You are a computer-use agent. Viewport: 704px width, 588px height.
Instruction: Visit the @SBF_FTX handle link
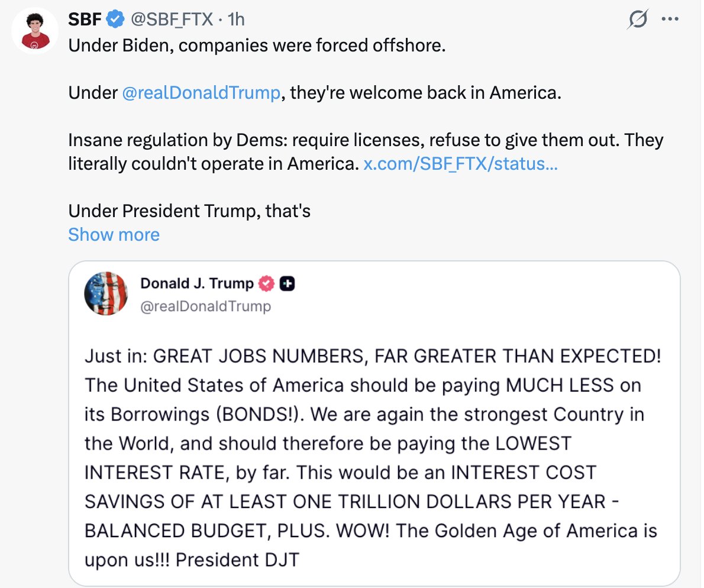[170, 20]
